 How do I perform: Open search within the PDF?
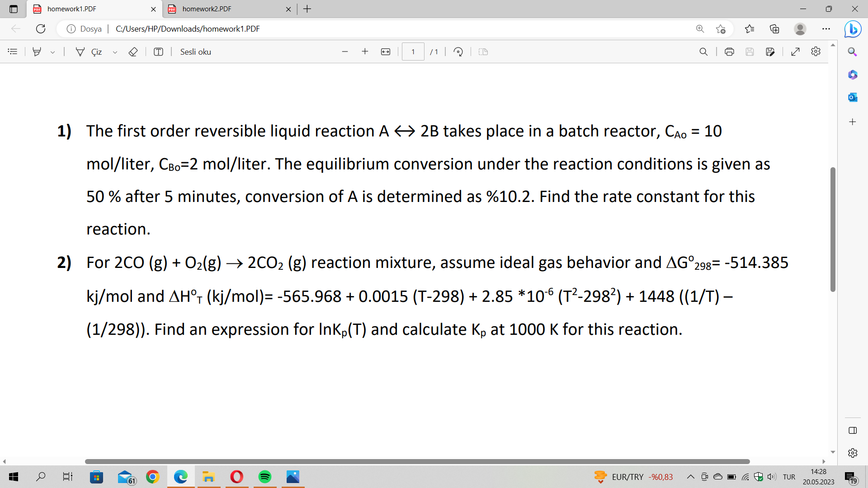(703, 52)
